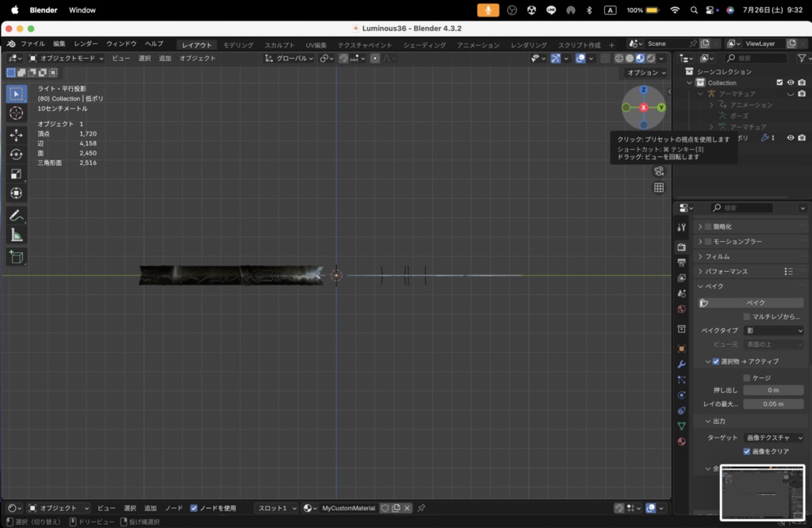812x528 pixels.
Task: Switch to the モデリング workspace tab
Action: [238, 45]
